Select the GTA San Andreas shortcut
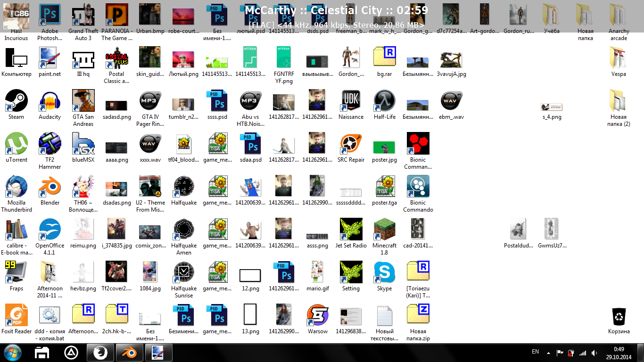644x362 pixels. tap(83, 101)
